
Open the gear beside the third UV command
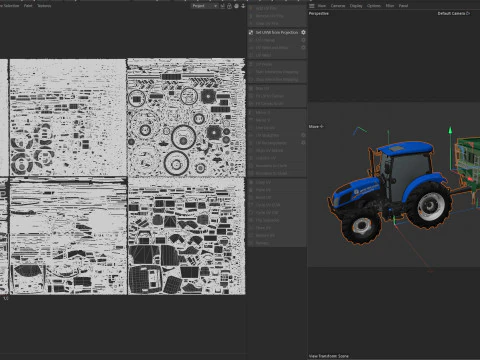tap(303, 48)
